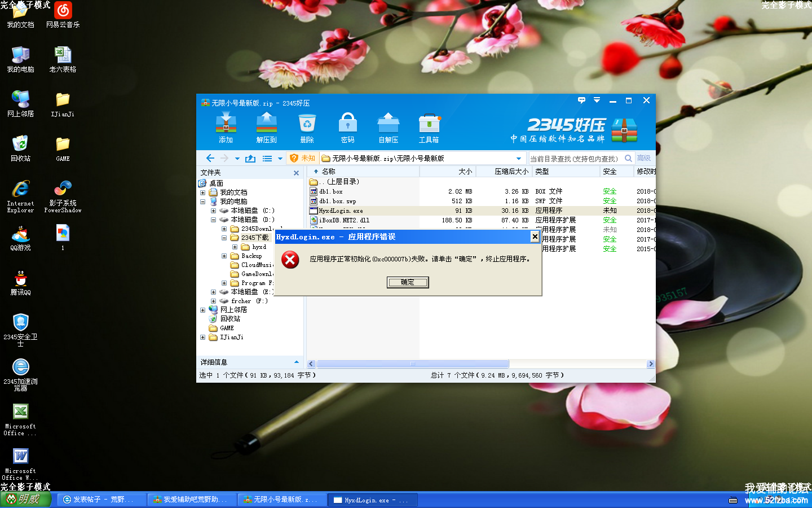Focus the 当前目录查找 search field
This screenshot has height=508, width=812.
pos(574,159)
